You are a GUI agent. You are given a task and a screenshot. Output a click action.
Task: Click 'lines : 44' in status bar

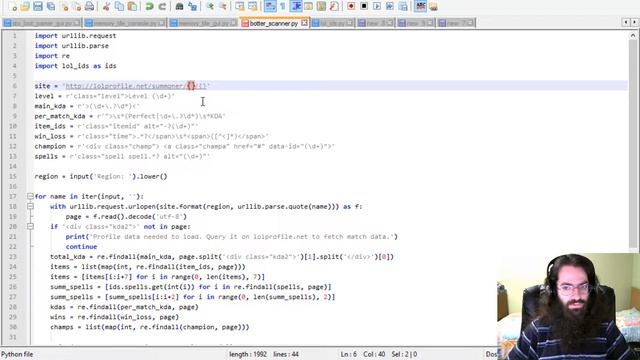(x=286, y=354)
